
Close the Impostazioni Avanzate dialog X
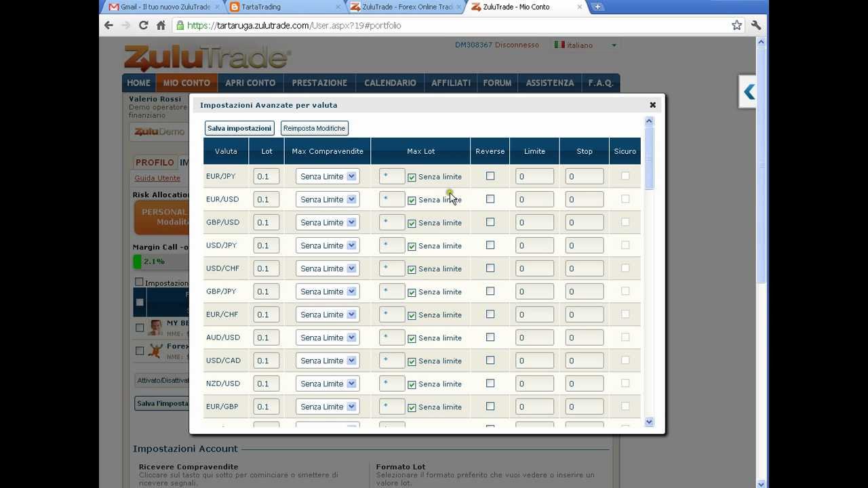tap(653, 105)
